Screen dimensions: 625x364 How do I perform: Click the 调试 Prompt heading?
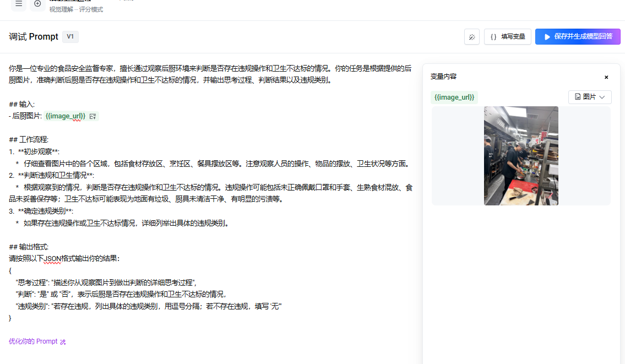point(34,37)
